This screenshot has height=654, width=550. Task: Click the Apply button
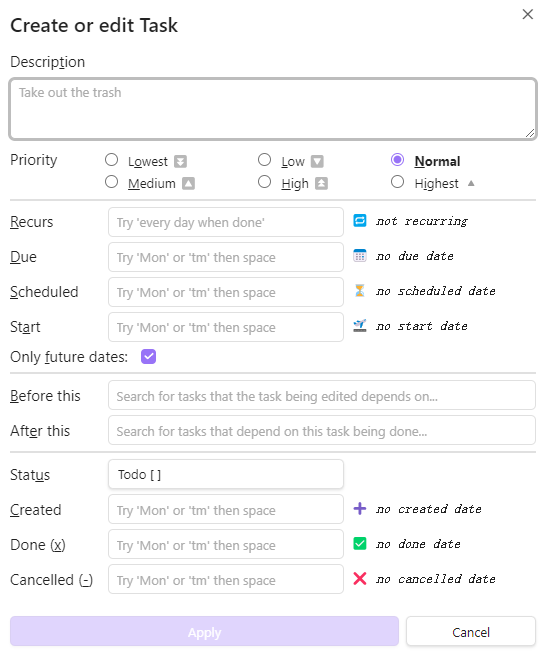tap(204, 631)
